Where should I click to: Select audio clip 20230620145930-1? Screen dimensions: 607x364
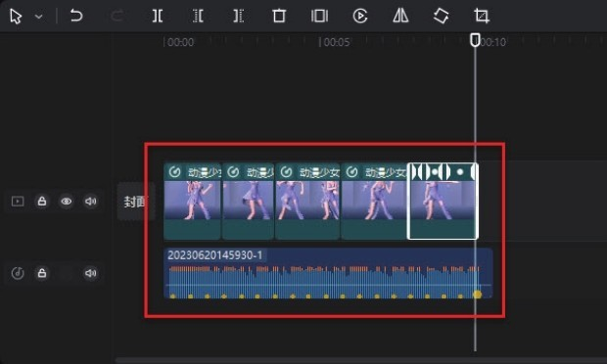[x=328, y=273]
